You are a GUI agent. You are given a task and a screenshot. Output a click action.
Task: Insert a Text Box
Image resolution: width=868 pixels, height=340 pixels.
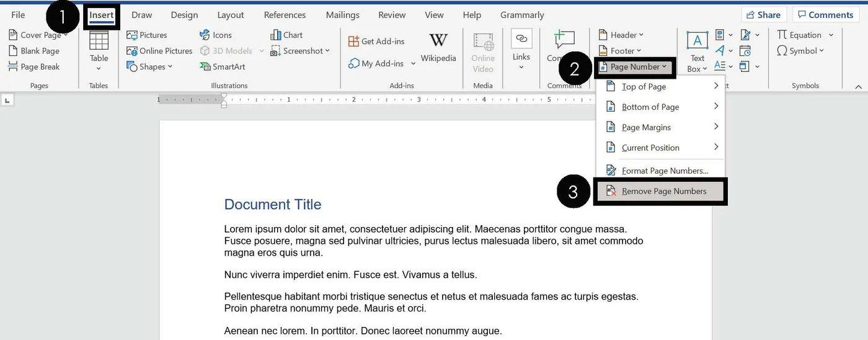click(x=697, y=52)
